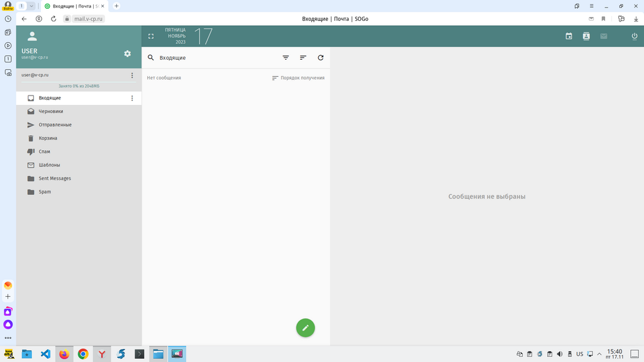Open the Отправленные folder
Image resolution: width=644 pixels, height=362 pixels.
(55, 125)
